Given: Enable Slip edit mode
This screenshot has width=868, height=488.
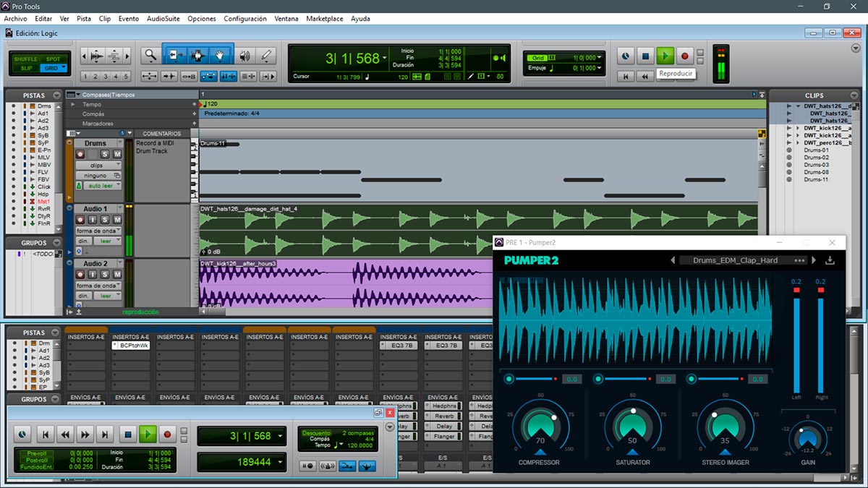Looking at the screenshot, I should click(x=27, y=68).
